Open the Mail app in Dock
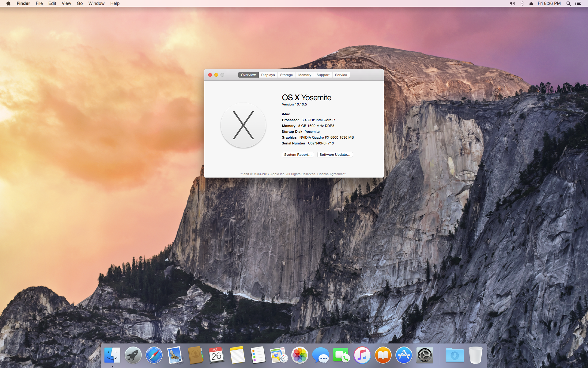588x368 pixels. pos(175,355)
